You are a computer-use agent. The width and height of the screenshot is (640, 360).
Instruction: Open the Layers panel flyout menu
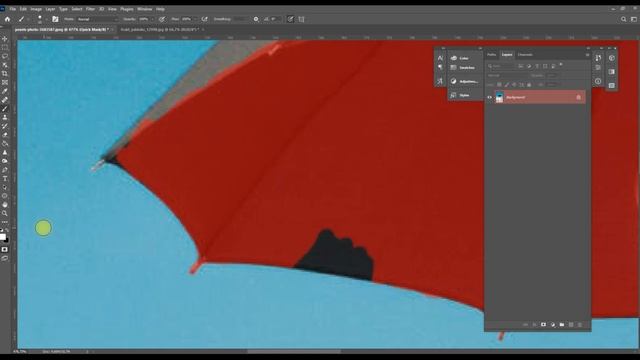[587, 55]
